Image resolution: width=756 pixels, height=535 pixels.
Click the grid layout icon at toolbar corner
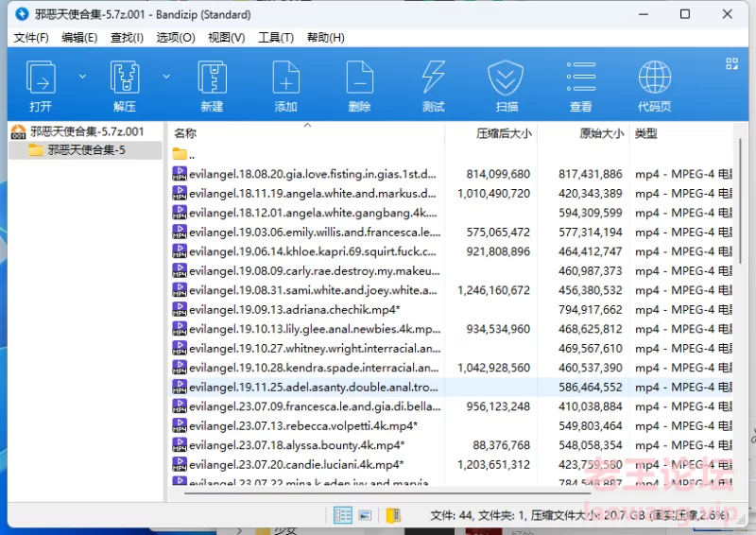click(x=731, y=63)
